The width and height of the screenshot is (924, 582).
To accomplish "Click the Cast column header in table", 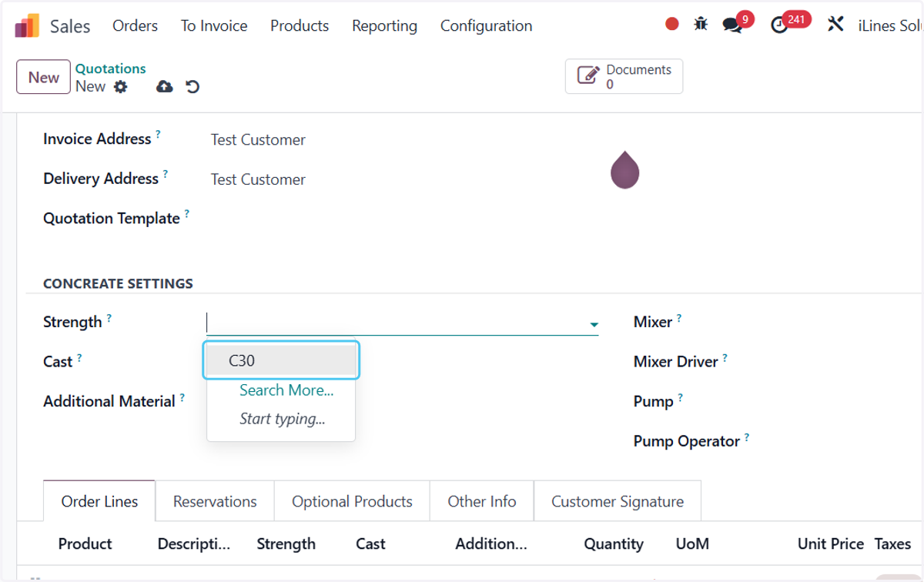I will (x=370, y=544).
